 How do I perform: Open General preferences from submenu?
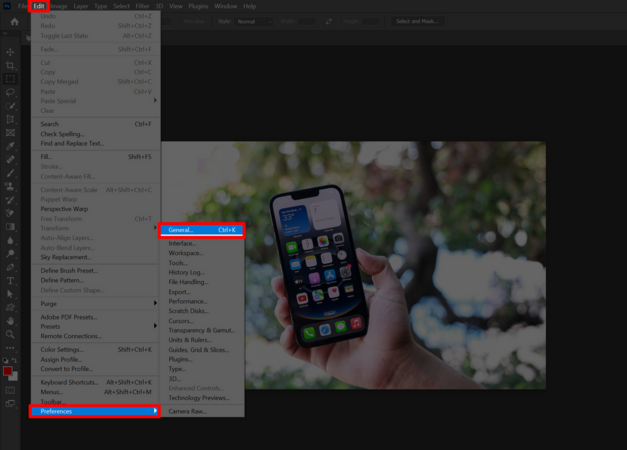[201, 230]
